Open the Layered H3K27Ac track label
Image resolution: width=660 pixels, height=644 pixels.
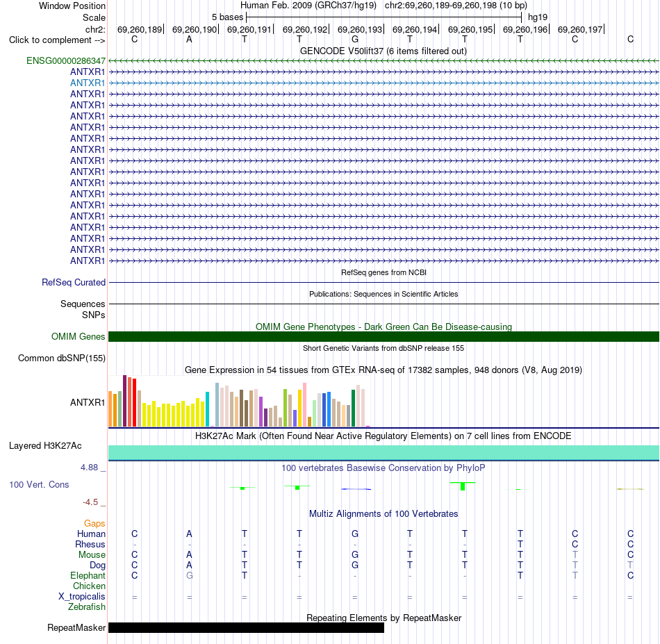click(45, 446)
